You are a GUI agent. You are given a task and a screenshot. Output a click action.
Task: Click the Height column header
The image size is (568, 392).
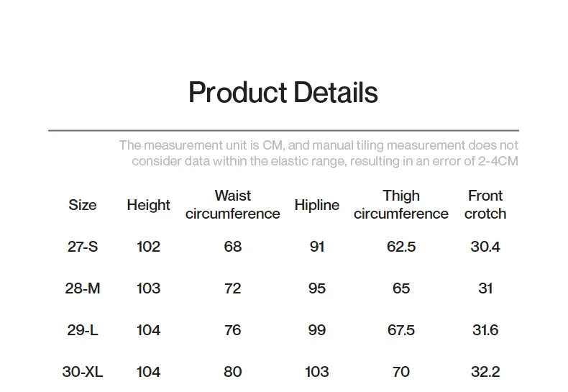pos(149,205)
